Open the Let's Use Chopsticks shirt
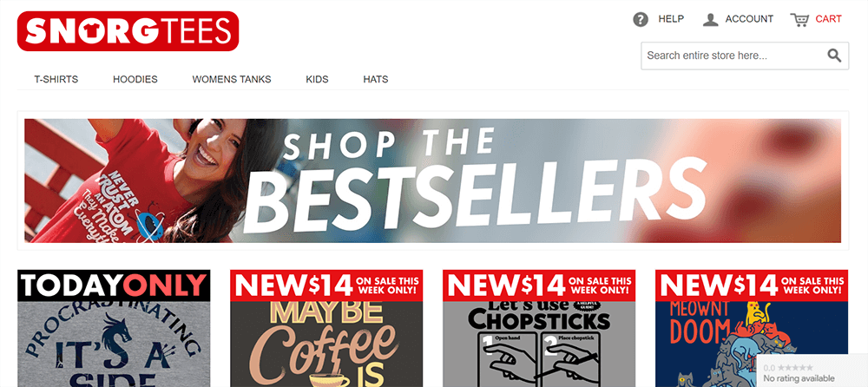Image resolution: width=868 pixels, height=387 pixels. [x=539, y=328]
